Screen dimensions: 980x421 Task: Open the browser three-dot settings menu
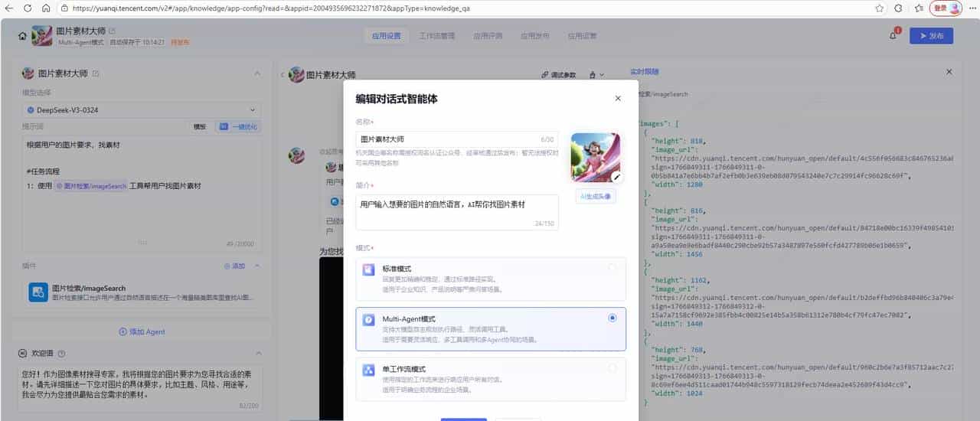point(971,8)
